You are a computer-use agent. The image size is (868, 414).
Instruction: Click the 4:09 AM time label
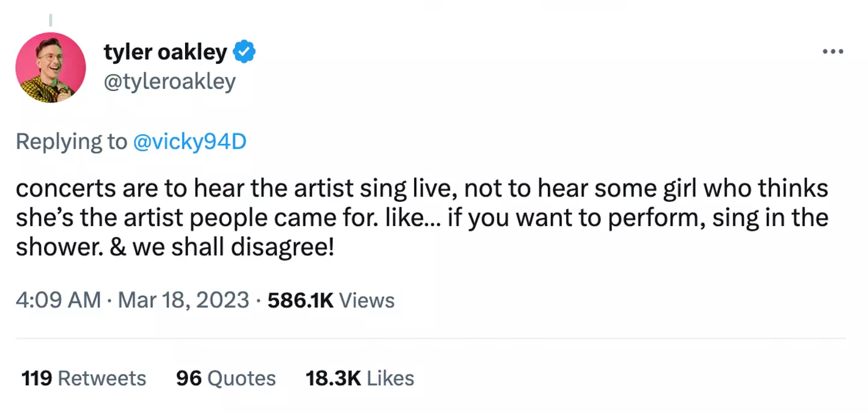click(x=58, y=300)
